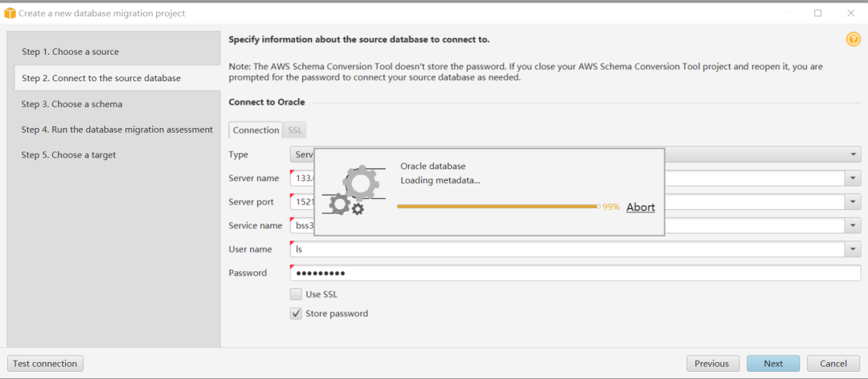Expand the Service name dropdown arrow
868x379 pixels.
tap(853, 226)
